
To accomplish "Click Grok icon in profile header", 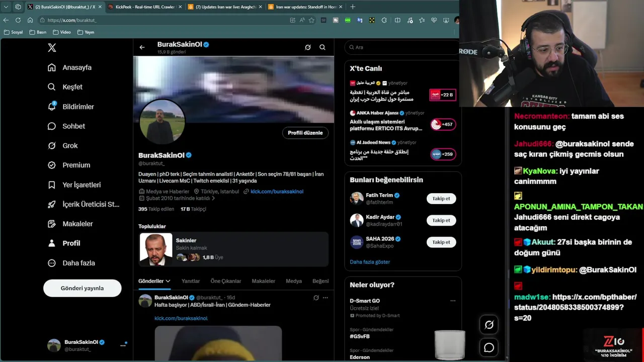I will pos(308,47).
